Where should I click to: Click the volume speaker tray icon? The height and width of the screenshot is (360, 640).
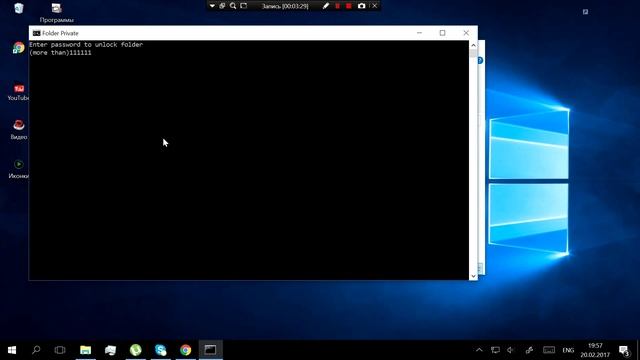511,350
